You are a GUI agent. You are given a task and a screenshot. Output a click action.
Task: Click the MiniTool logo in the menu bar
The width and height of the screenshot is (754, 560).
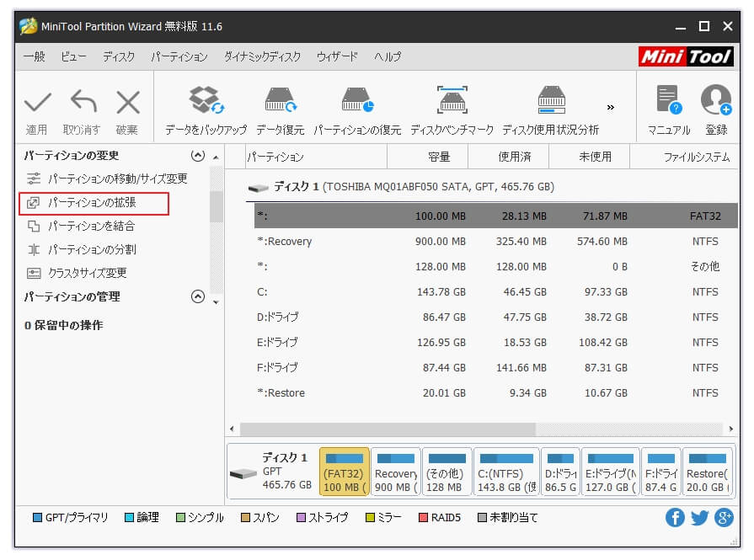click(x=686, y=57)
